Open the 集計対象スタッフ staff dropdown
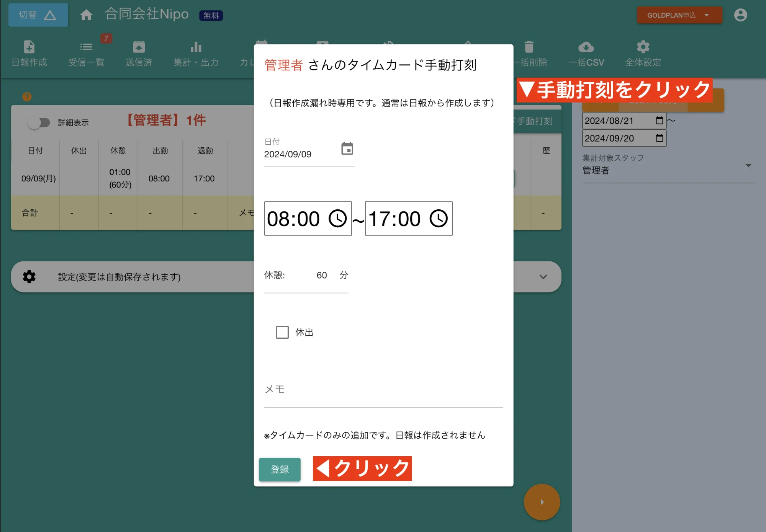 pos(748,166)
